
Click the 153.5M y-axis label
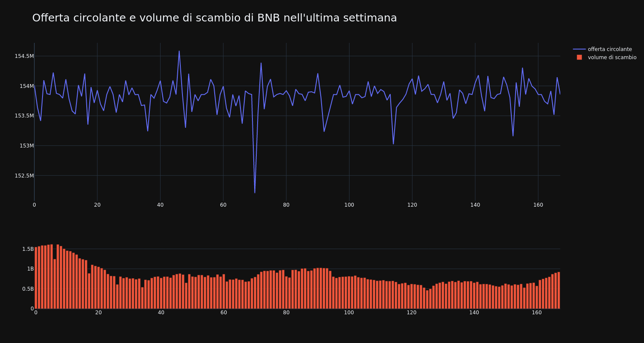click(x=24, y=116)
